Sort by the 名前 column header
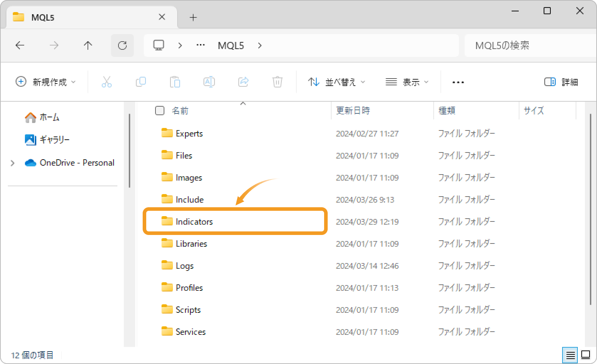Screen dimensions: 597x364 click(x=180, y=111)
